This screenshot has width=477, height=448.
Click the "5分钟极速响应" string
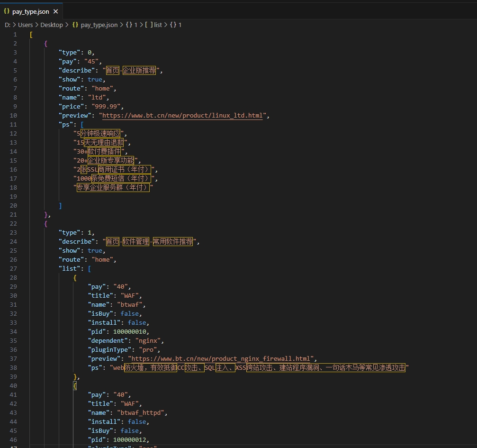99,133
